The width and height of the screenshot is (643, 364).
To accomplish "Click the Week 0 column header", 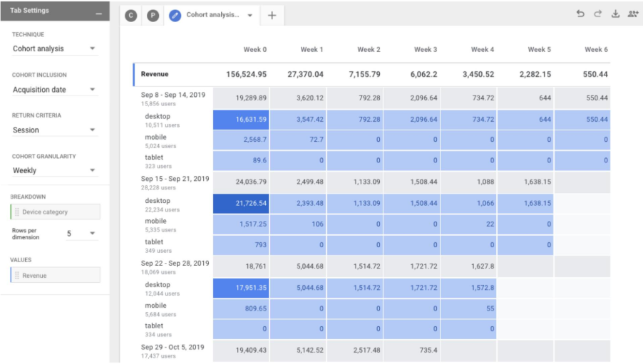I will [x=254, y=50].
